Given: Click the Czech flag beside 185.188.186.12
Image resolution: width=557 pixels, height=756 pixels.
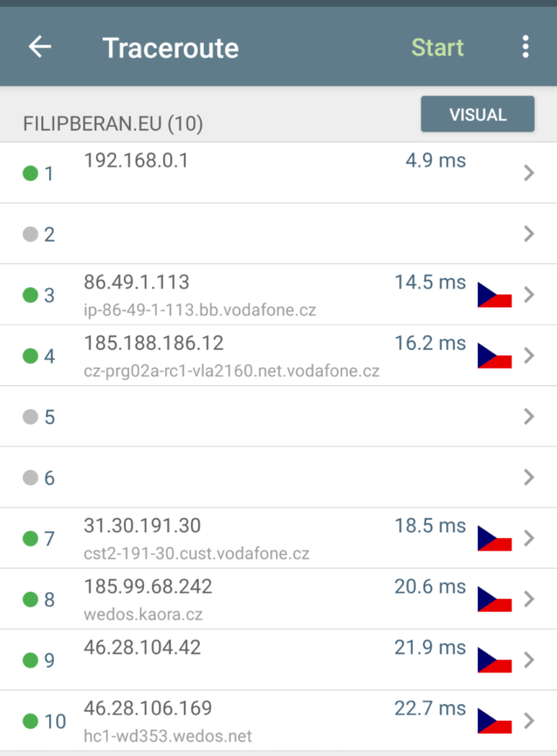Looking at the screenshot, I should pyautogui.click(x=494, y=355).
